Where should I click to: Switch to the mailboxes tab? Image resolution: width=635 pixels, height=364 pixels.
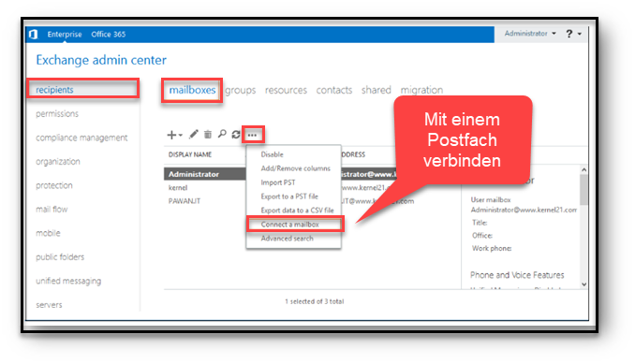coord(192,90)
